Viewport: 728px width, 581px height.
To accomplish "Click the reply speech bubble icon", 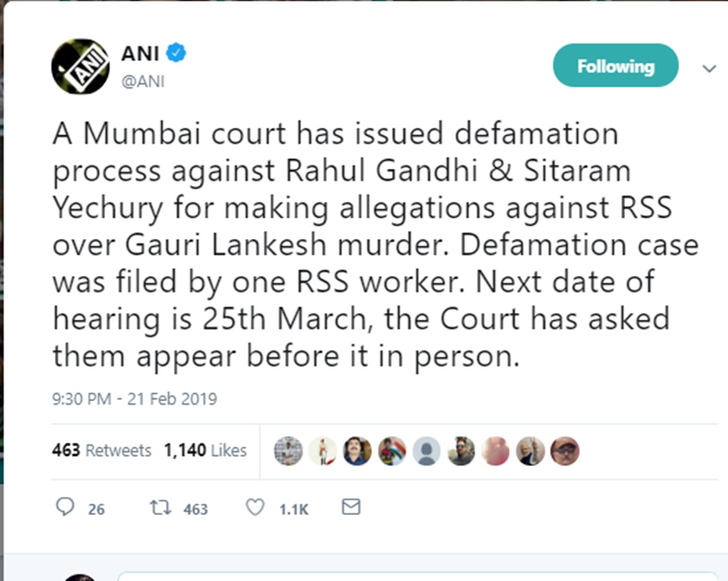I will click(64, 507).
